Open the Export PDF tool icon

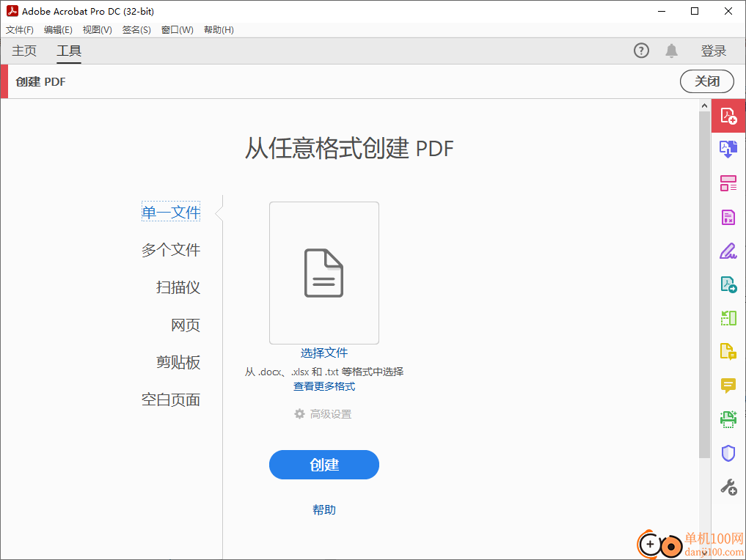[x=728, y=284]
